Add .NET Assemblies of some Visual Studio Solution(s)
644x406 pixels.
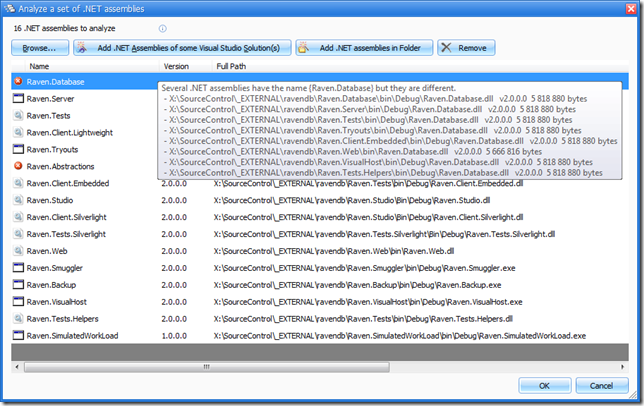pyautogui.click(x=182, y=48)
